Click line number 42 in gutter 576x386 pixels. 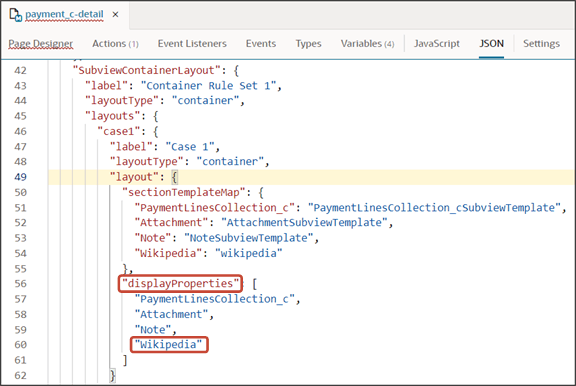click(21, 70)
